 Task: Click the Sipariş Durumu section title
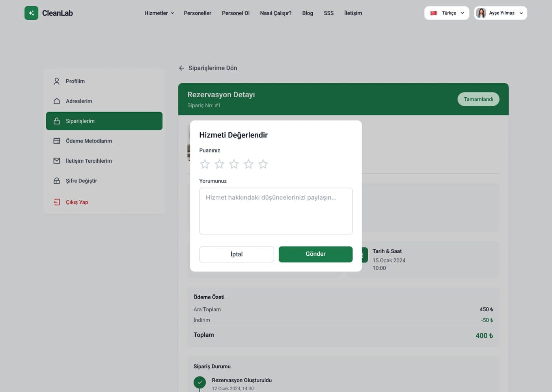click(212, 366)
